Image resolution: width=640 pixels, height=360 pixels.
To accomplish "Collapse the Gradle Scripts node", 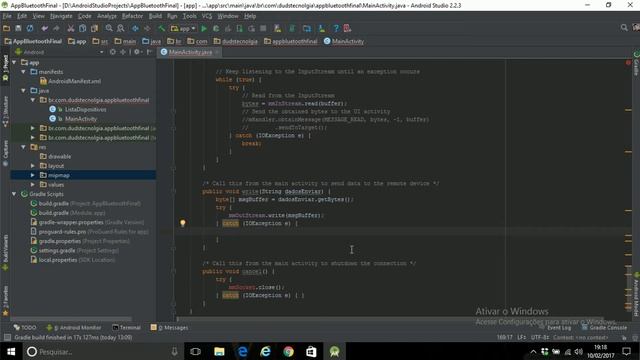I will (x=15, y=194).
